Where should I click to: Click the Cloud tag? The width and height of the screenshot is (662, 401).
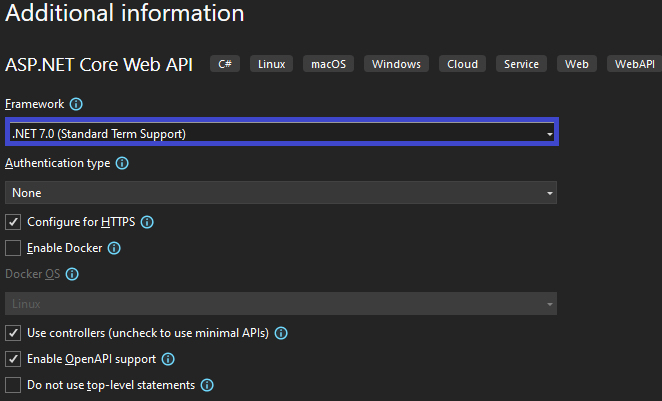(462, 64)
